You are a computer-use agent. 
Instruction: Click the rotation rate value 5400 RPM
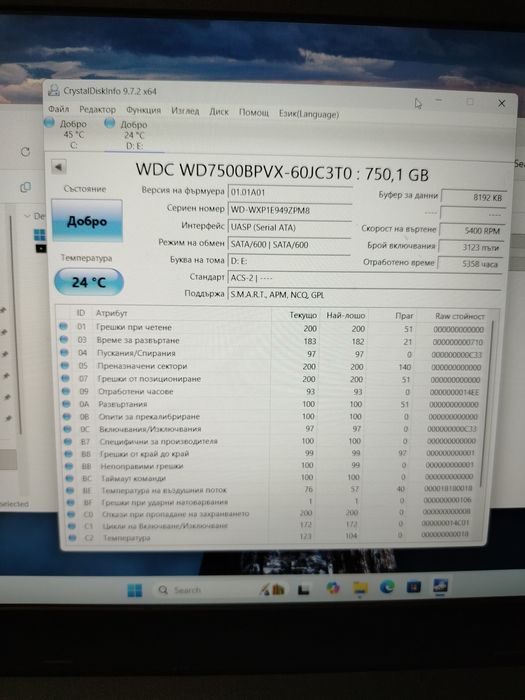tap(472, 230)
